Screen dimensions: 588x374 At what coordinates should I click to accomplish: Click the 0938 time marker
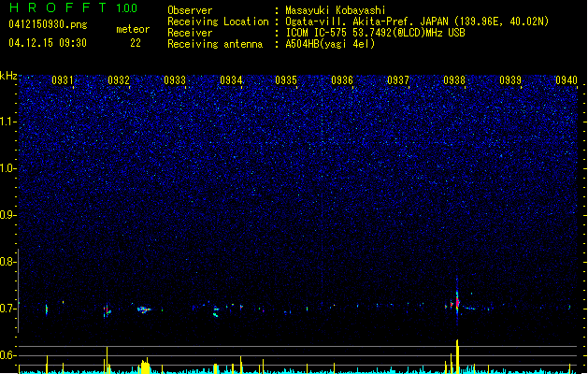coord(454,80)
